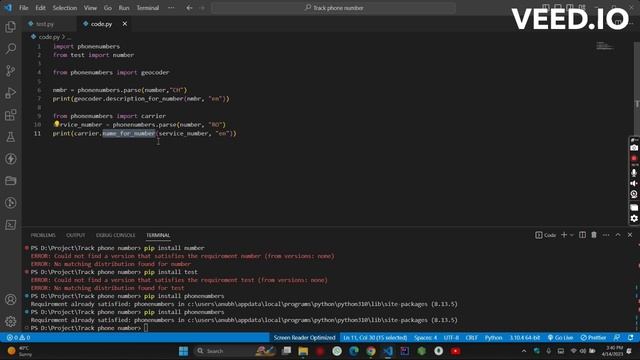Show more menu items via ellipsis

tap(171, 8)
